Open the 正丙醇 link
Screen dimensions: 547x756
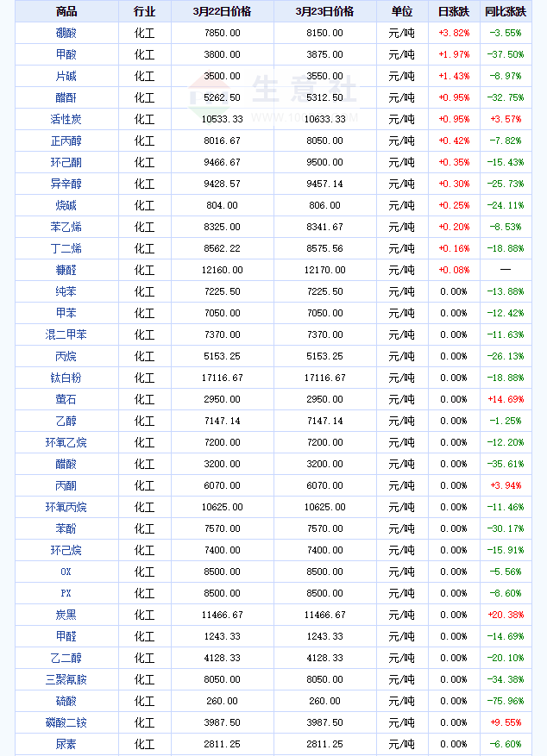(66, 141)
